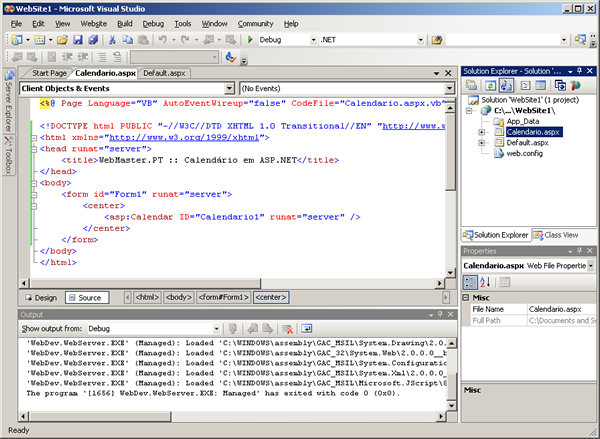
Task: Click the XHTML validation check icon
Action: tap(230, 57)
